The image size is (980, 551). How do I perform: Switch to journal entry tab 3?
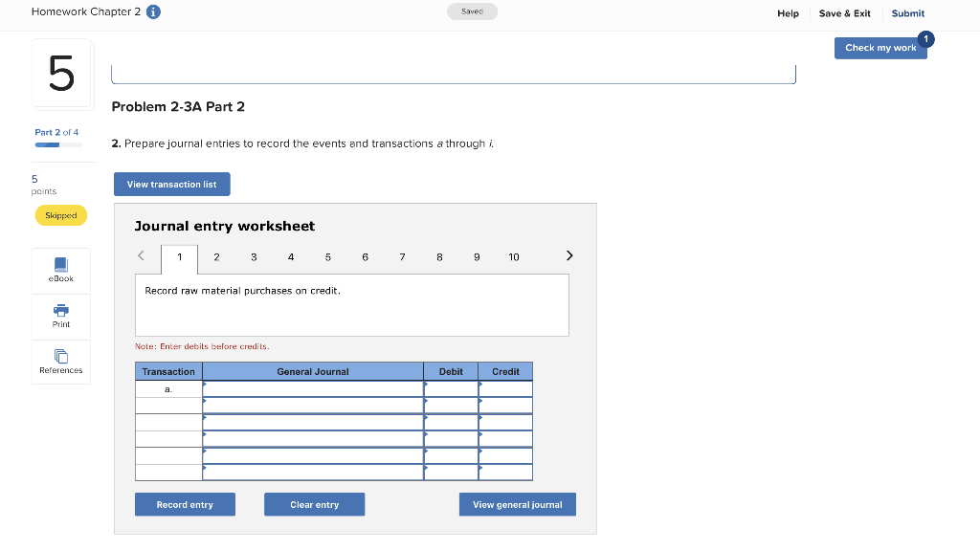click(254, 257)
